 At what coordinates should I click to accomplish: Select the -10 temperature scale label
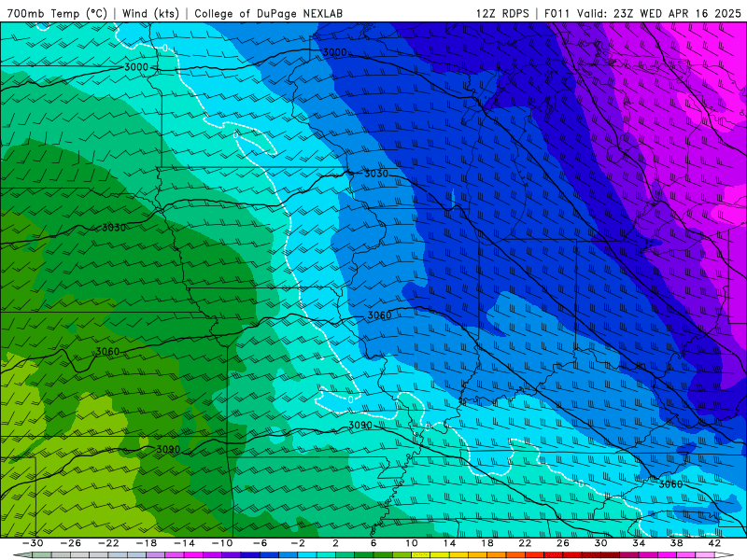pyautogui.click(x=222, y=543)
